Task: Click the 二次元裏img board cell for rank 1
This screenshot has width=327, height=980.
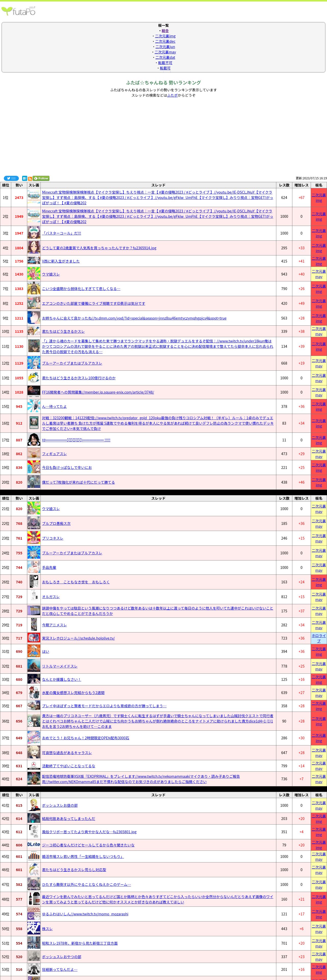Action: [319, 198]
